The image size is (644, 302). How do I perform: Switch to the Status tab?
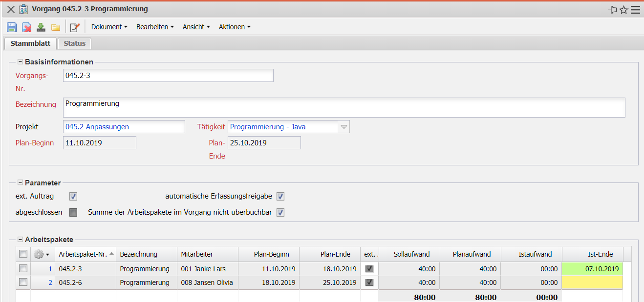click(74, 43)
